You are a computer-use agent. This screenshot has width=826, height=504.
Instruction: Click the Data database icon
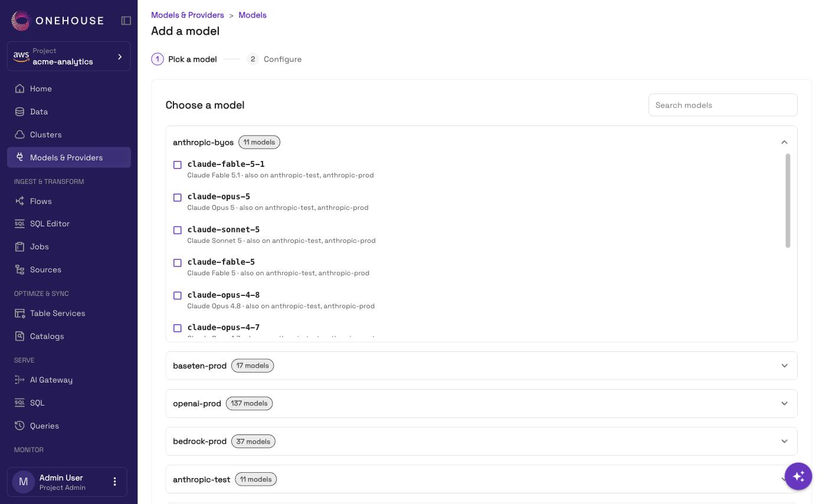pos(19,111)
